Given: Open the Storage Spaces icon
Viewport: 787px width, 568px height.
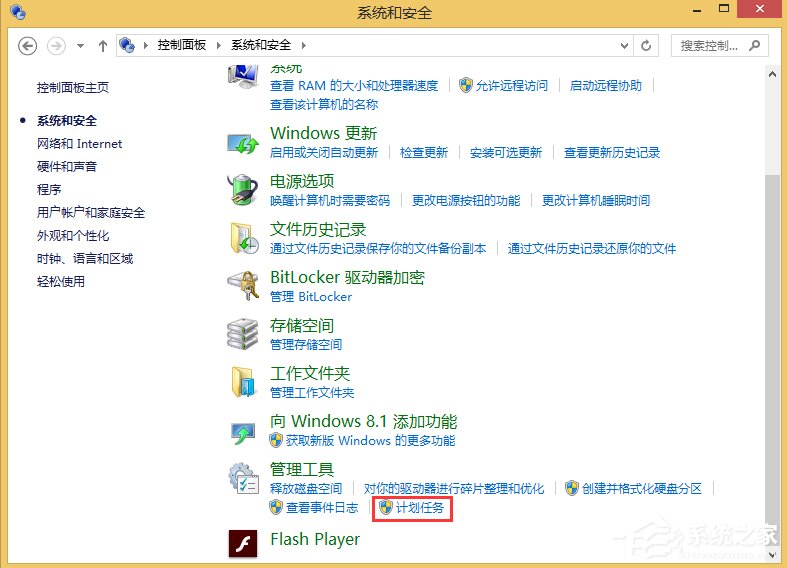Looking at the screenshot, I should click(x=244, y=333).
